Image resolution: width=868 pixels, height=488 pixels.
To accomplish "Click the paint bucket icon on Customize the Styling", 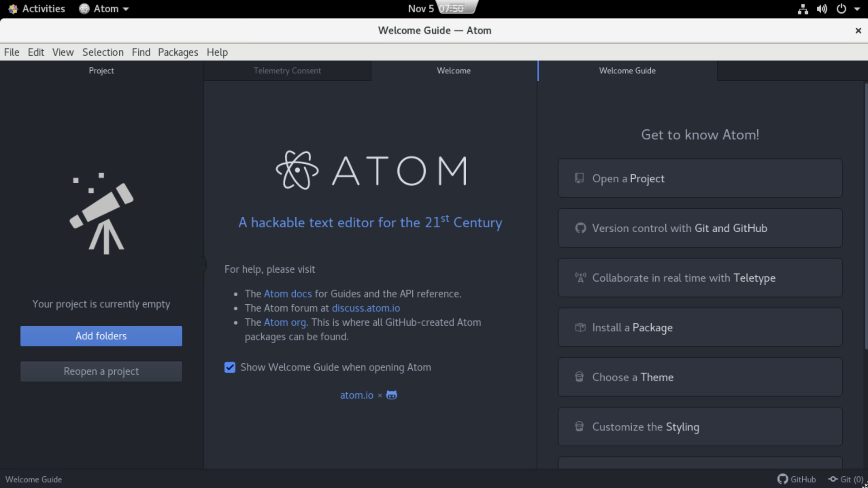I will [x=579, y=427].
